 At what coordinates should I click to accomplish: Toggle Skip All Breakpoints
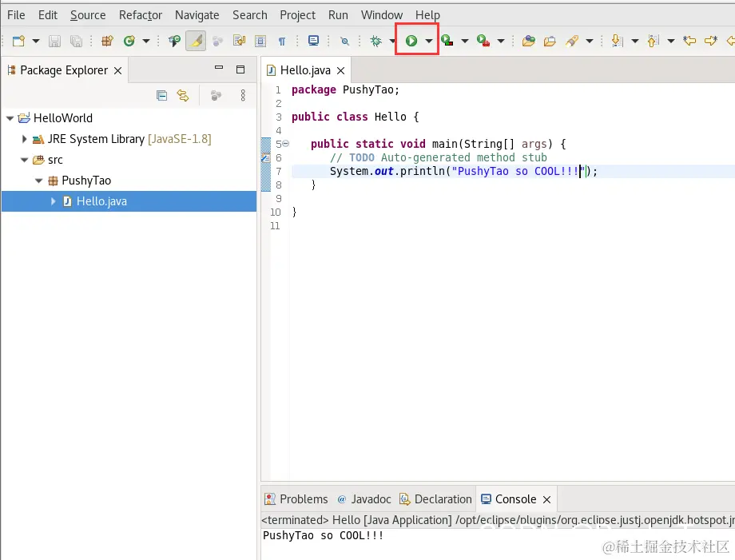pos(344,42)
